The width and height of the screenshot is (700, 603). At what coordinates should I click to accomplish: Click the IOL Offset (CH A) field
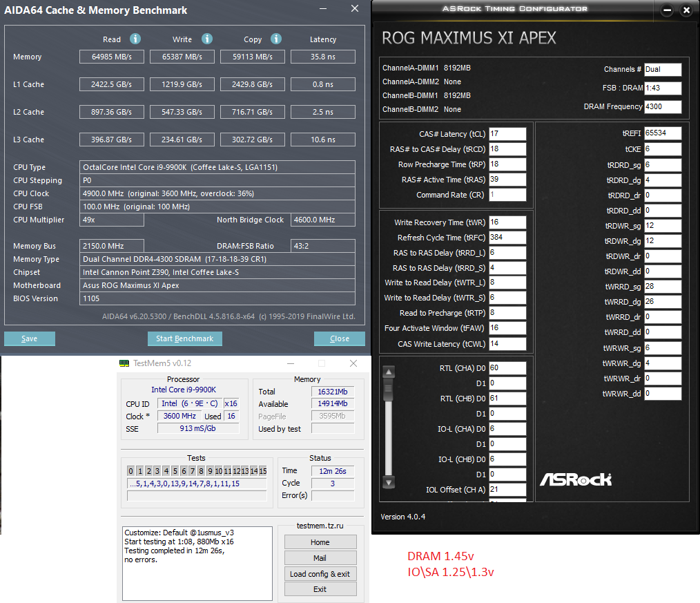click(507, 490)
